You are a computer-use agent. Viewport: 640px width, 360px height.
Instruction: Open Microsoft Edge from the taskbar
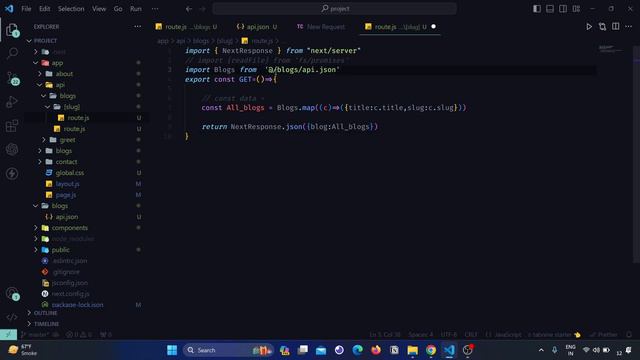[358, 350]
